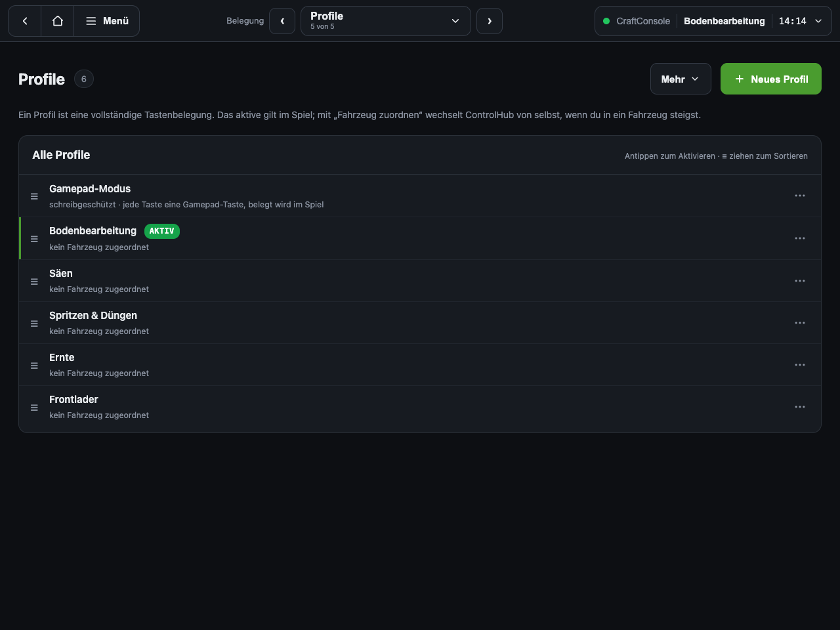
Task: Open options for Säen profile
Action: 800,281
